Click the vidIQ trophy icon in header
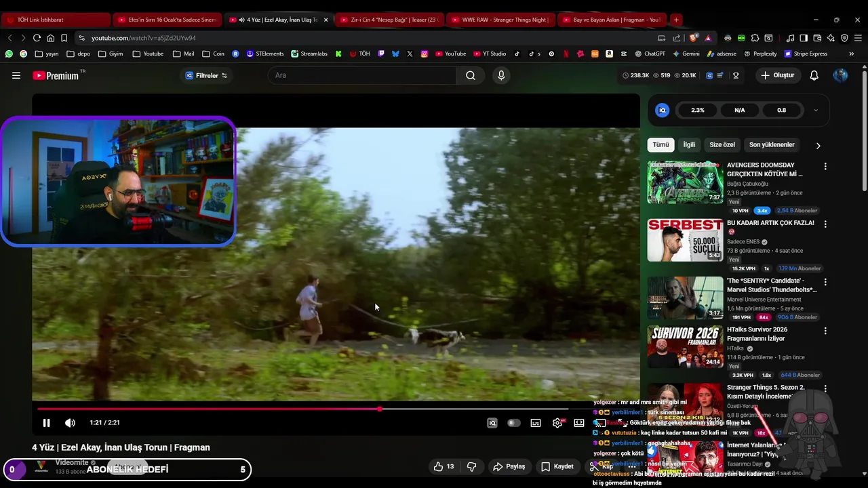This screenshot has width=868, height=488. coord(736,75)
